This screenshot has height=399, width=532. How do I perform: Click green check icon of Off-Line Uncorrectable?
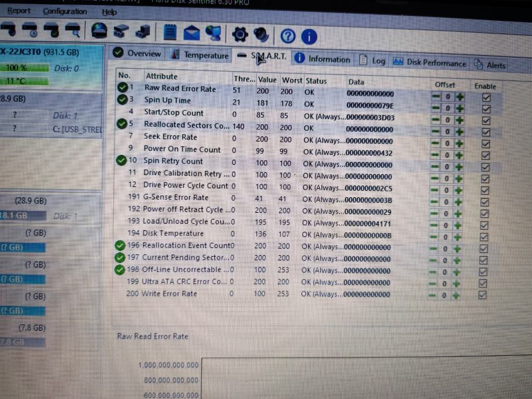119,270
